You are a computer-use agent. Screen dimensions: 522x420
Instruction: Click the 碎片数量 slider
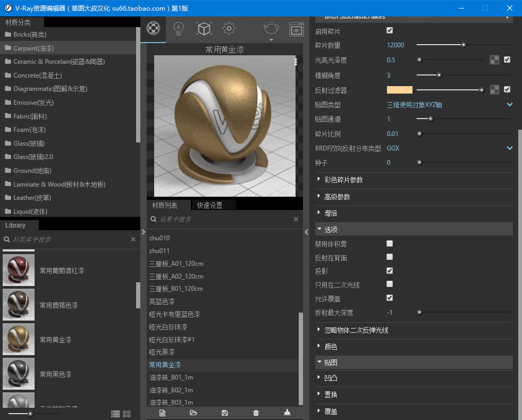(x=464, y=45)
